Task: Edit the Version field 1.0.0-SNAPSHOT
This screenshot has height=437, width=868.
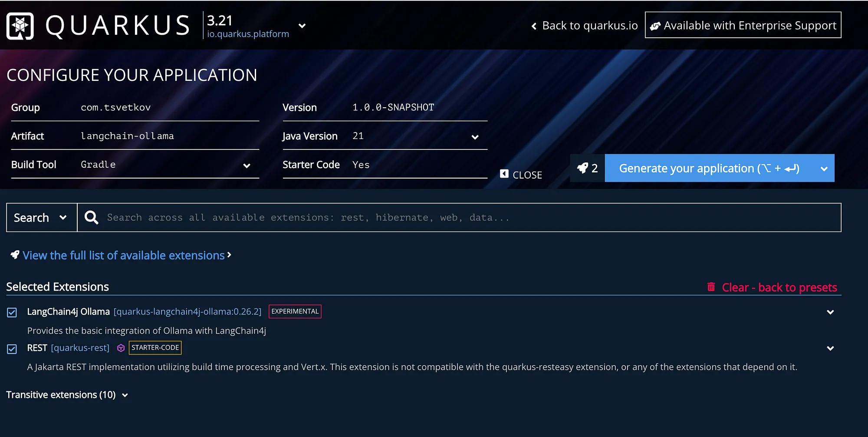Action: tap(419, 107)
